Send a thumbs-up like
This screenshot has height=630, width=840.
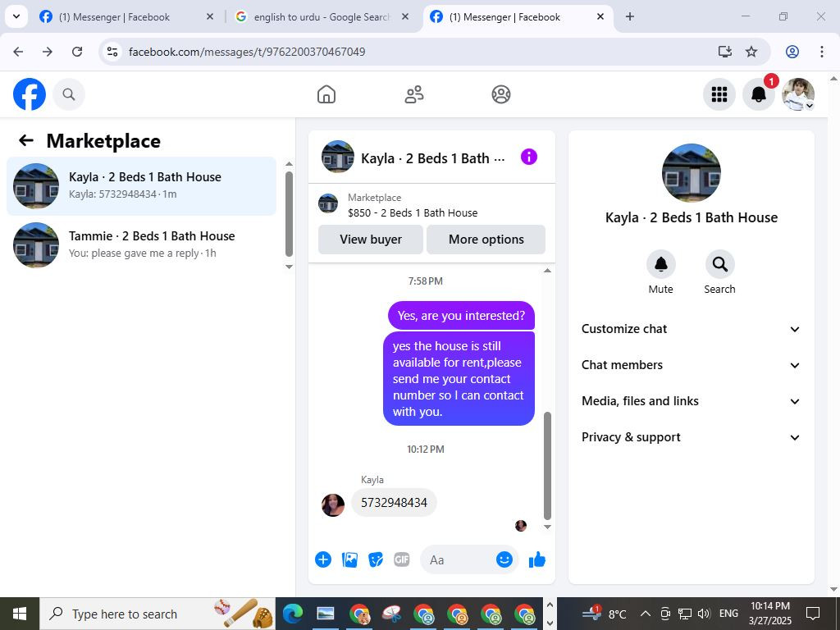pyautogui.click(x=536, y=559)
